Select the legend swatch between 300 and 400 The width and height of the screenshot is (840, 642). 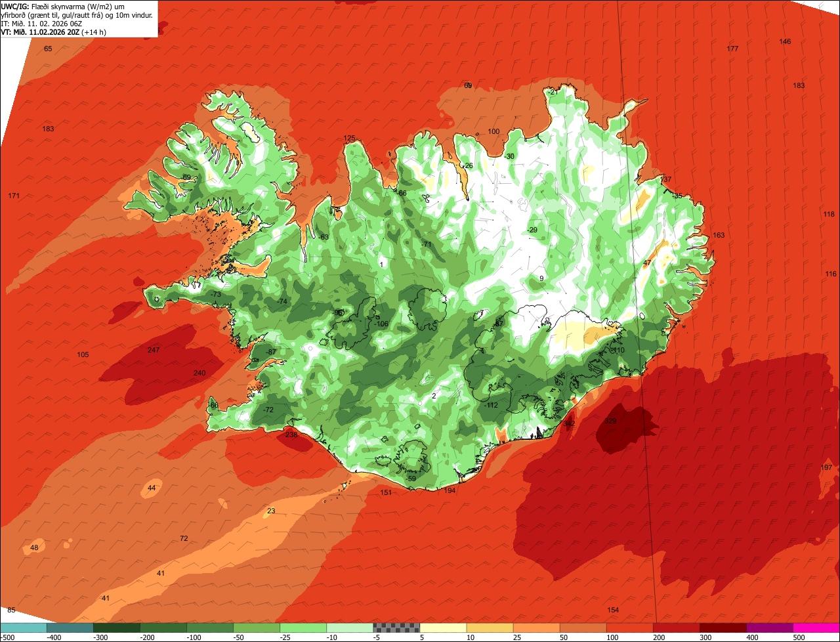pos(723,628)
